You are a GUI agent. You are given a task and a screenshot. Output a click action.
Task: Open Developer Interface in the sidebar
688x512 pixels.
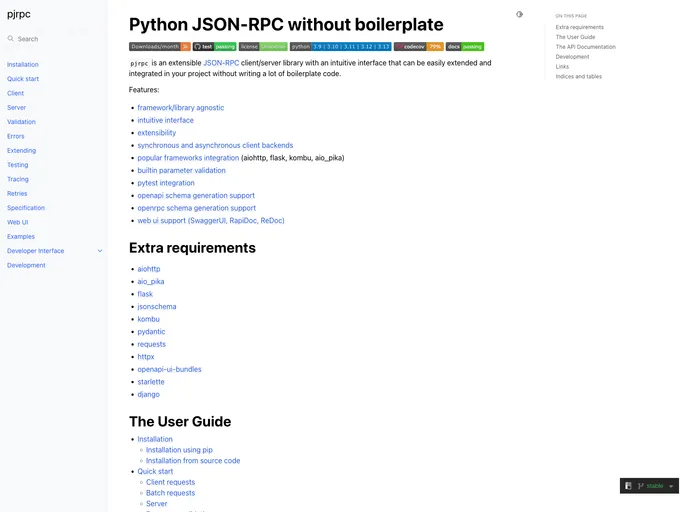[x=36, y=251]
